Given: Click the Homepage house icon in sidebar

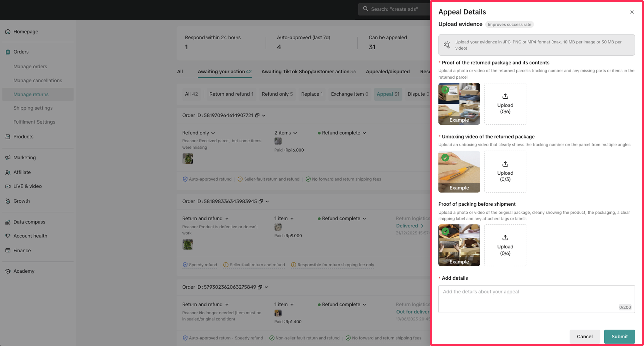Looking at the screenshot, I should [8, 32].
